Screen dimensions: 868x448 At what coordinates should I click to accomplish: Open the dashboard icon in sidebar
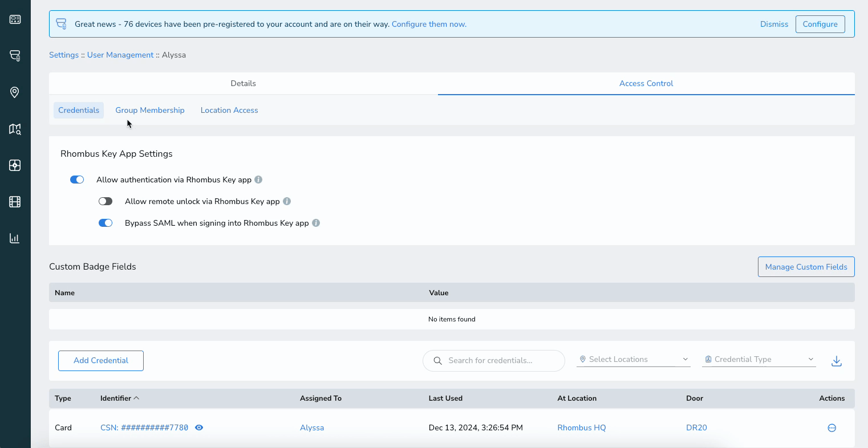tap(15, 19)
